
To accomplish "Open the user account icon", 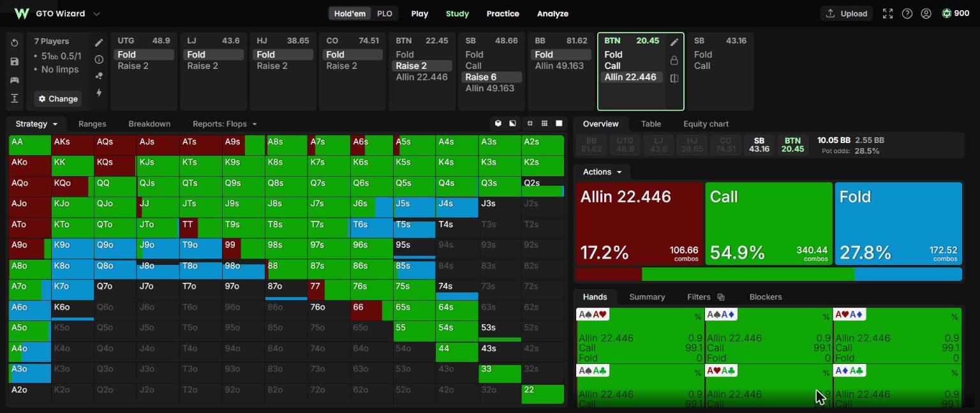I will click(926, 13).
